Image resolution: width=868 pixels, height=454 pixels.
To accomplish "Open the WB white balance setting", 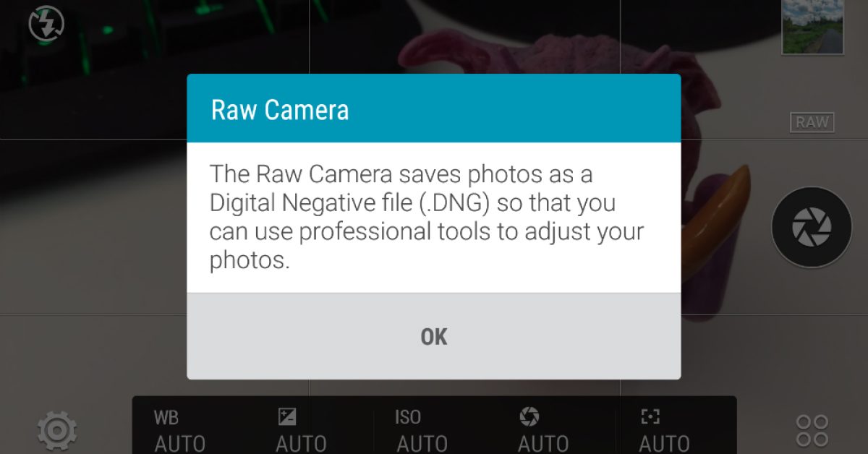I will [166, 418].
